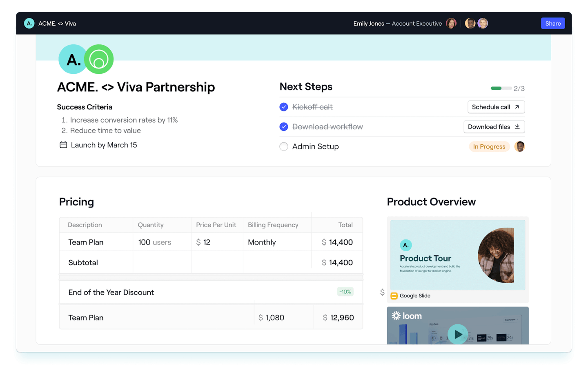Click the Google Slide label

click(x=415, y=296)
